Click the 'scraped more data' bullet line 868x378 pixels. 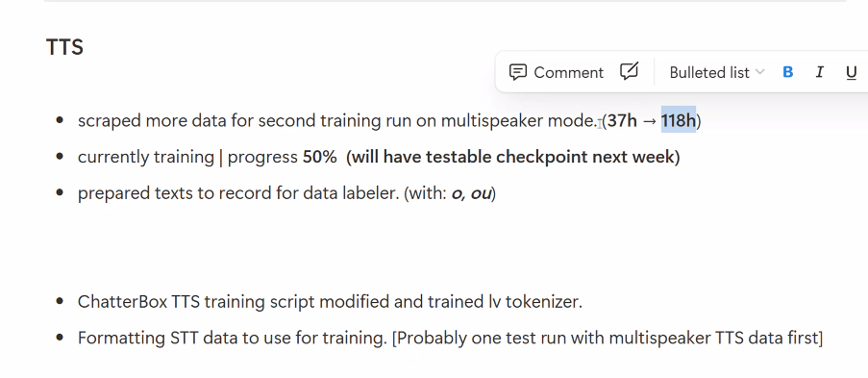pyautogui.click(x=389, y=121)
